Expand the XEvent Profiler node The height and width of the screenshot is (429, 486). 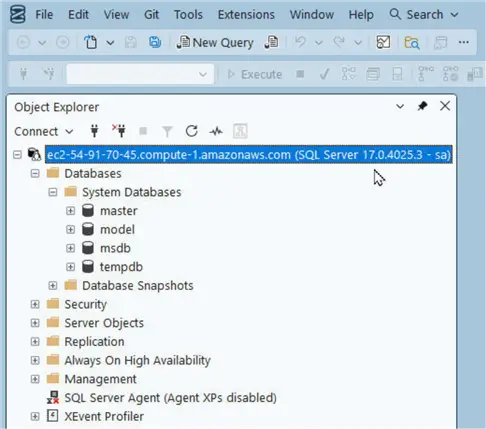click(x=35, y=416)
